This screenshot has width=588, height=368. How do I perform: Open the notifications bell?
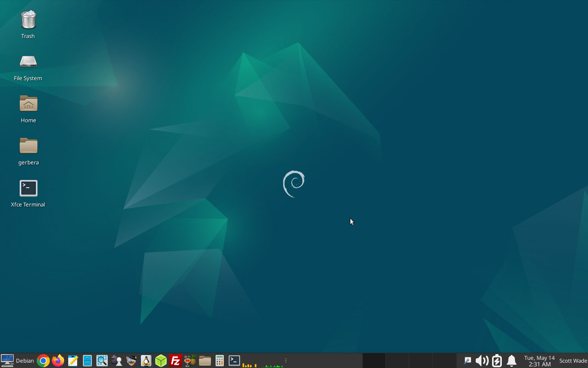pyautogui.click(x=511, y=361)
